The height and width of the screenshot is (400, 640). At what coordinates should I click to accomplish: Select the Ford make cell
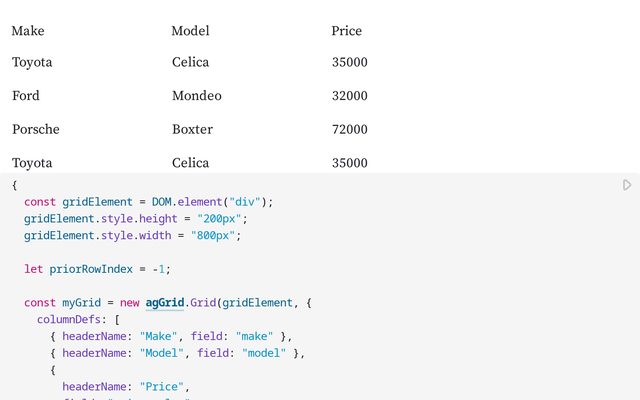pos(26,96)
